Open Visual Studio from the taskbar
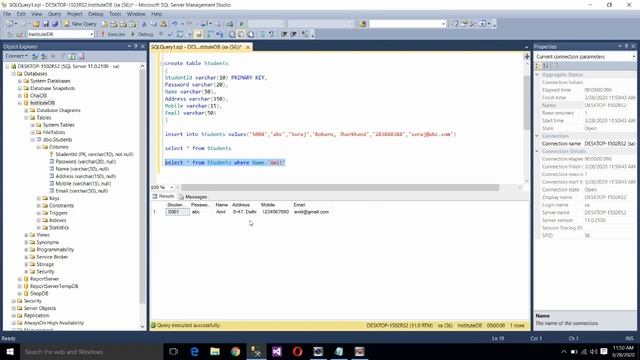Image resolution: width=640 pixels, height=360 pixels. pos(277,352)
